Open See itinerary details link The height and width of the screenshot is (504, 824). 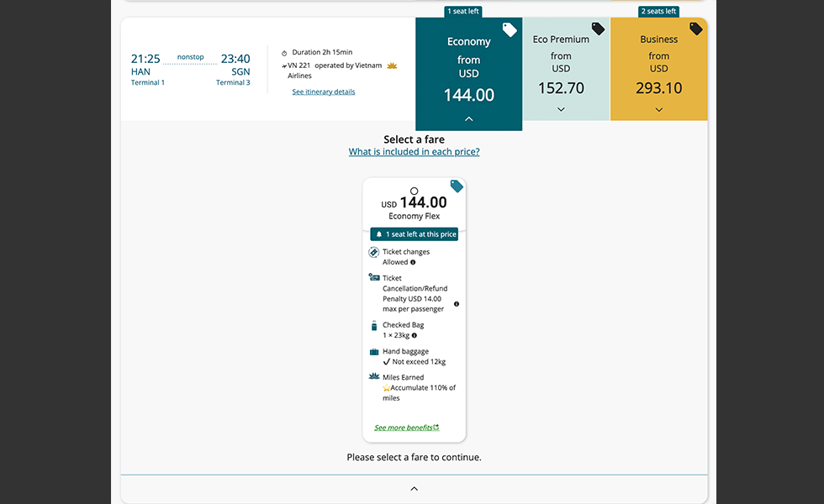(324, 92)
